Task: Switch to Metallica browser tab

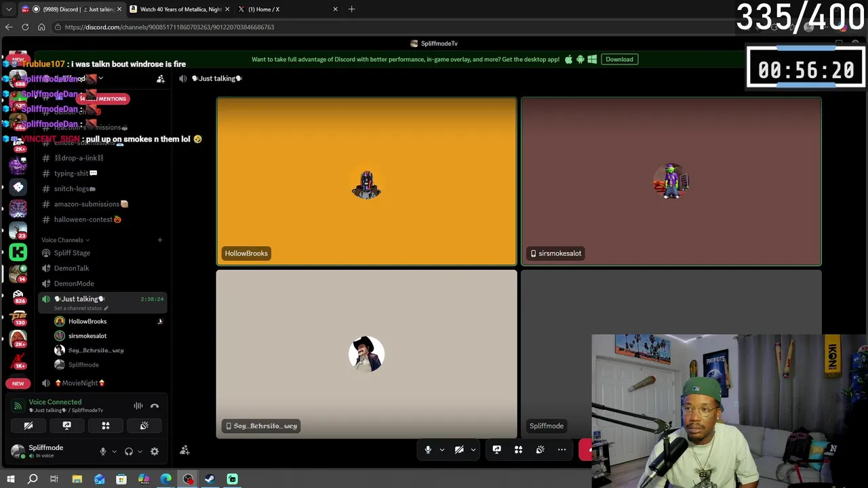Action: tap(179, 9)
